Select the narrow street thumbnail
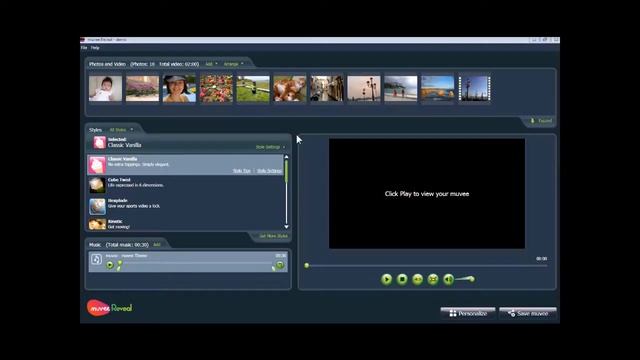This screenshot has width=640, height=360. tap(327, 88)
